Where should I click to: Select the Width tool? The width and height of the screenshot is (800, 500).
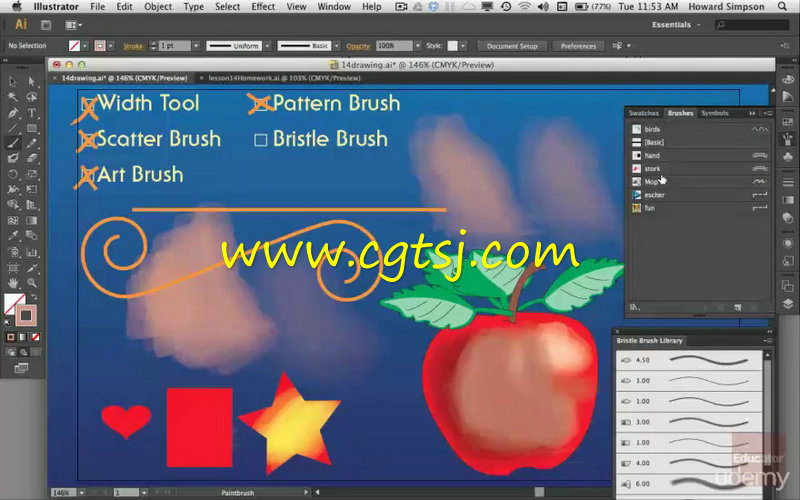point(13,190)
